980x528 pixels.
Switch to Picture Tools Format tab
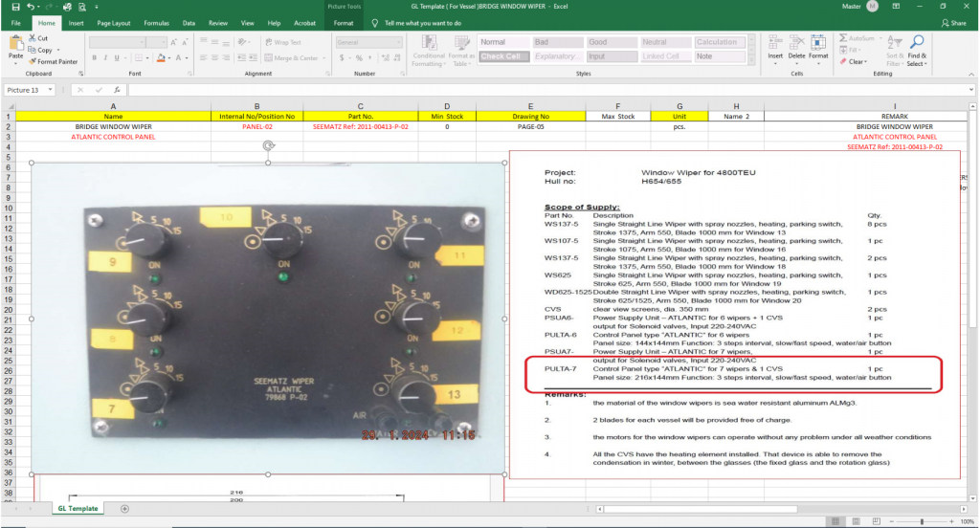[x=343, y=22]
